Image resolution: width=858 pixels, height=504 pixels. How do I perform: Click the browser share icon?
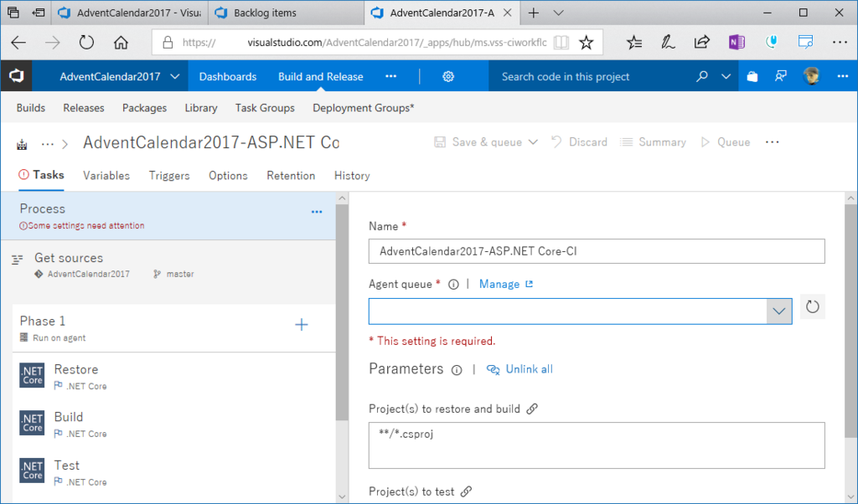coord(701,42)
